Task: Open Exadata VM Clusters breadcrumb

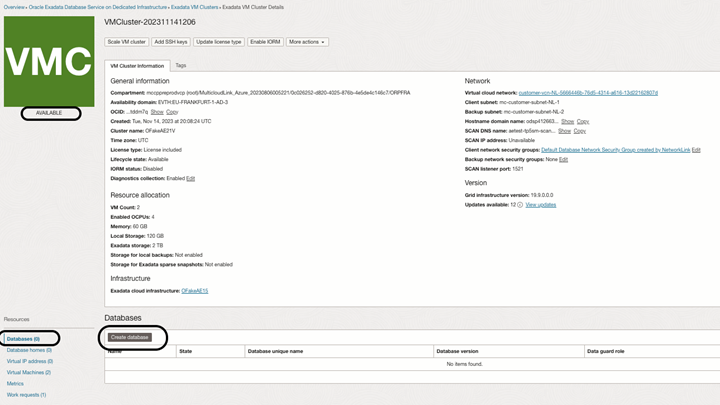Action: pos(195,7)
